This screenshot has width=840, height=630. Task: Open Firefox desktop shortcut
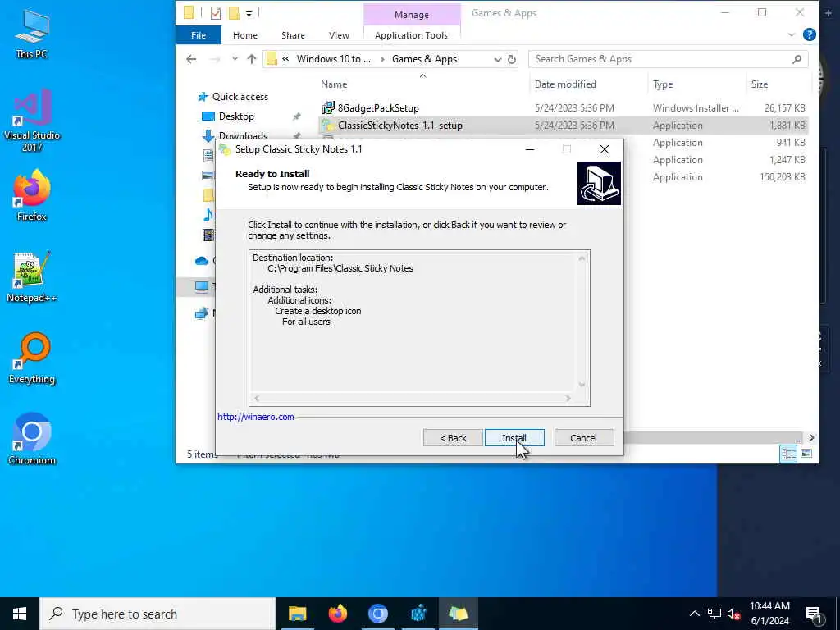click(32, 195)
